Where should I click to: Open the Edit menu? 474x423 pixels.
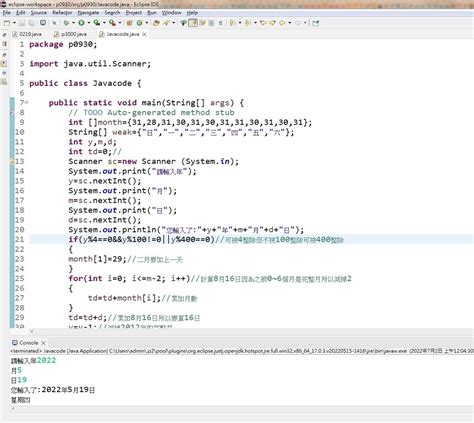21,13
